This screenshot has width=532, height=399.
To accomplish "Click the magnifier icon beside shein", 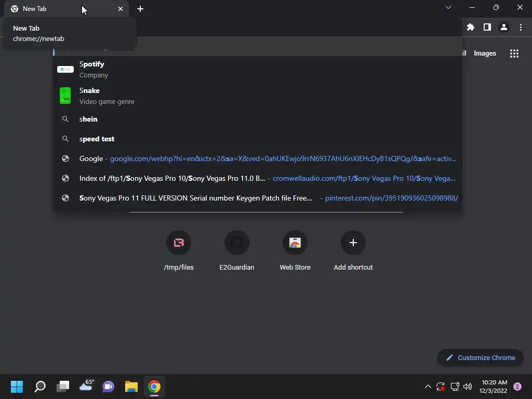I will pos(65,119).
